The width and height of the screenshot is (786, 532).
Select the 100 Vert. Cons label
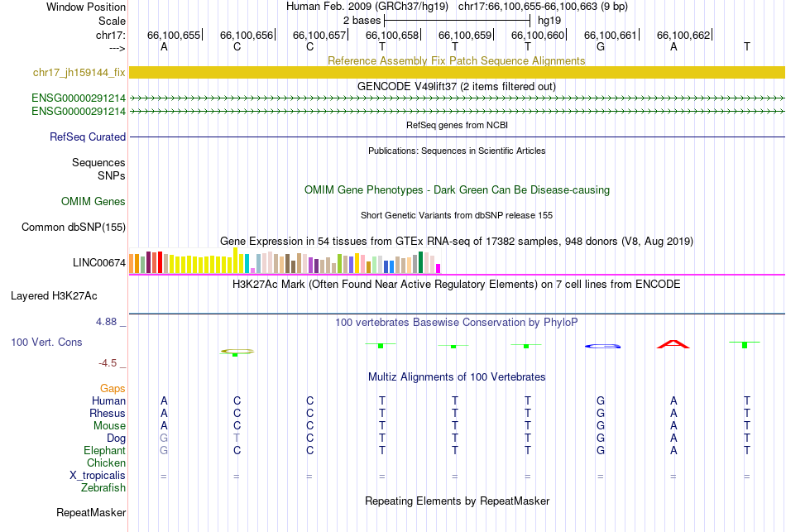[46, 342]
